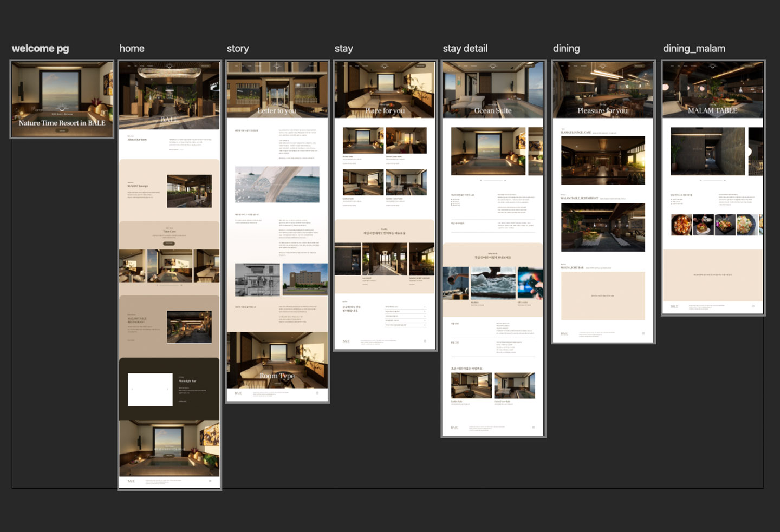Viewport: 780px width, 532px height.
Task: Click the "dining_malam" frame title
Action: [x=694, y=49]
